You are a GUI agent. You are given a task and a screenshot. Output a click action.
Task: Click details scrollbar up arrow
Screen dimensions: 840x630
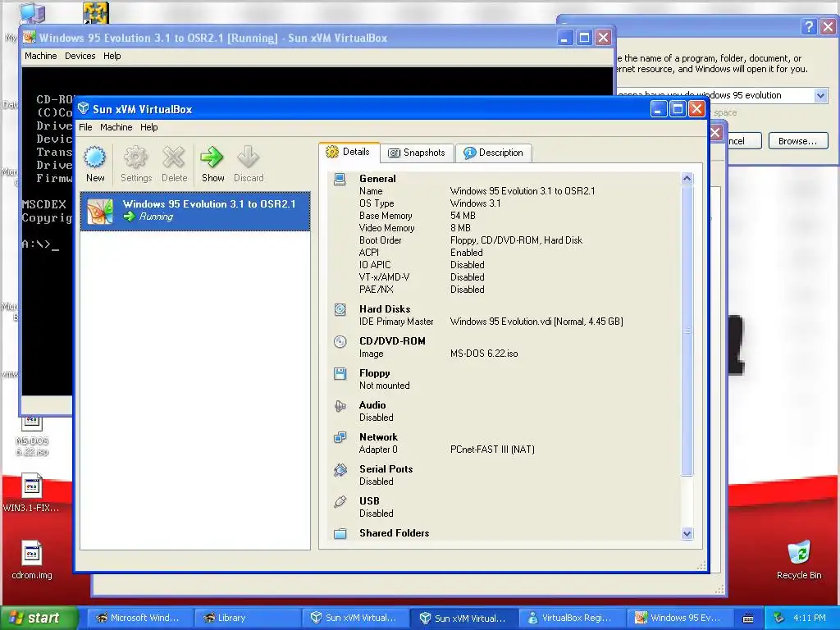coord(687,178)
